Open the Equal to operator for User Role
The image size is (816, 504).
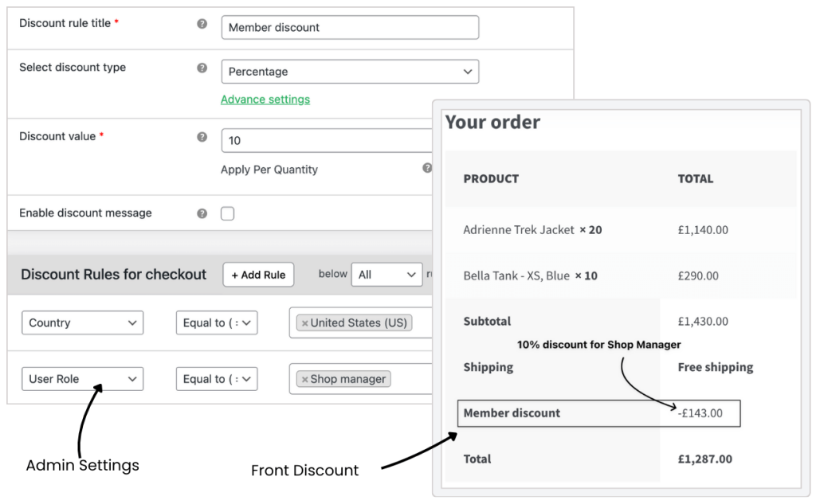(216, 379)
